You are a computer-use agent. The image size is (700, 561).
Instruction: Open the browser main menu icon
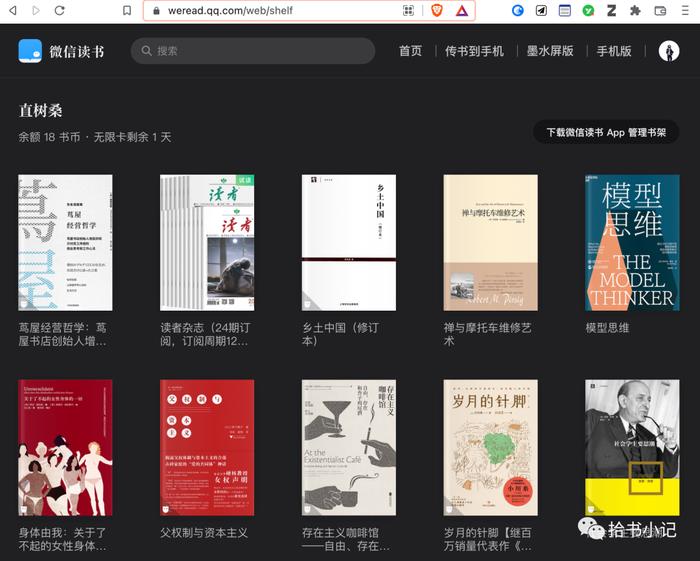[685, 10]
